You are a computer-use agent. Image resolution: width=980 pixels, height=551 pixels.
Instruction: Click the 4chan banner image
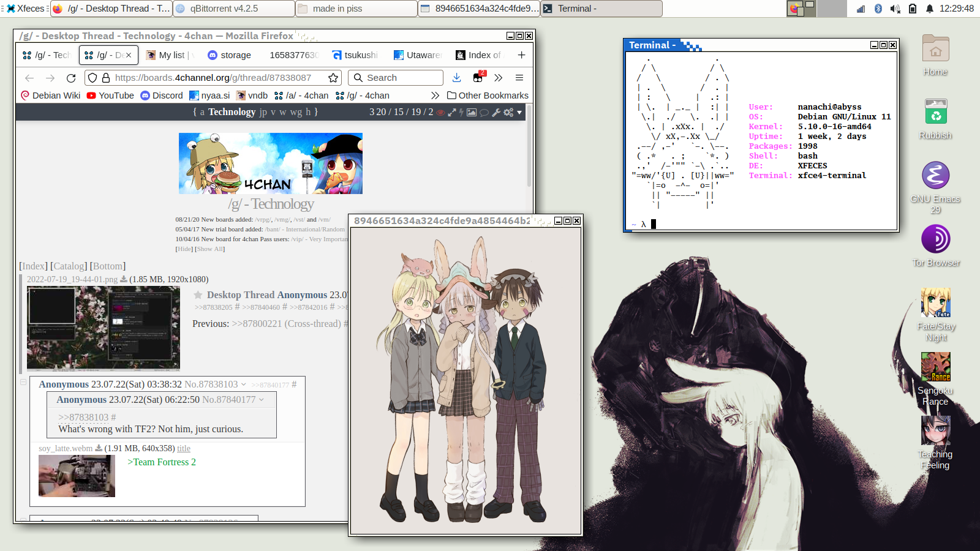[271, 163]
